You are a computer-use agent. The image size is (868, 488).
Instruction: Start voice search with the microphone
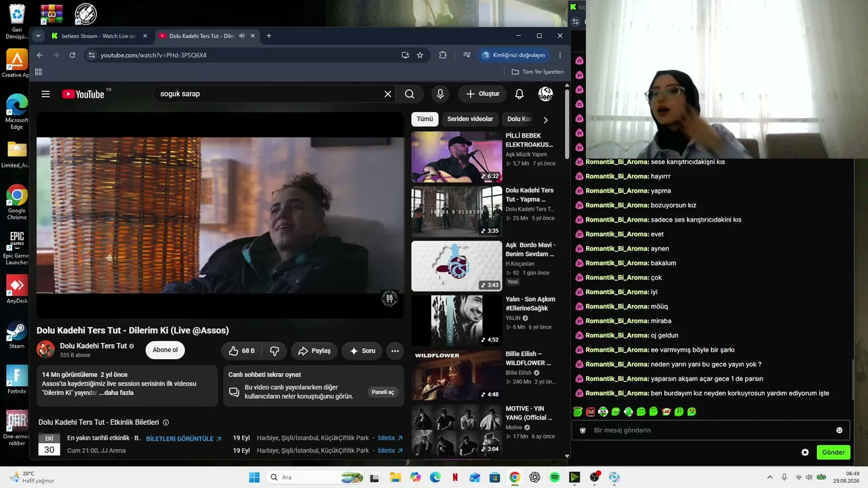(440, 94)
